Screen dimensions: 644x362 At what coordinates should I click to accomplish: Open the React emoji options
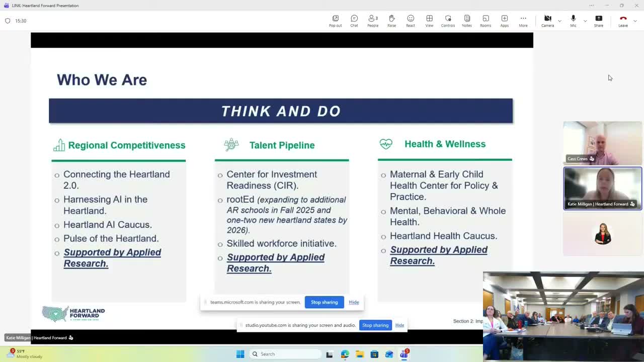(x=411, y=21)
